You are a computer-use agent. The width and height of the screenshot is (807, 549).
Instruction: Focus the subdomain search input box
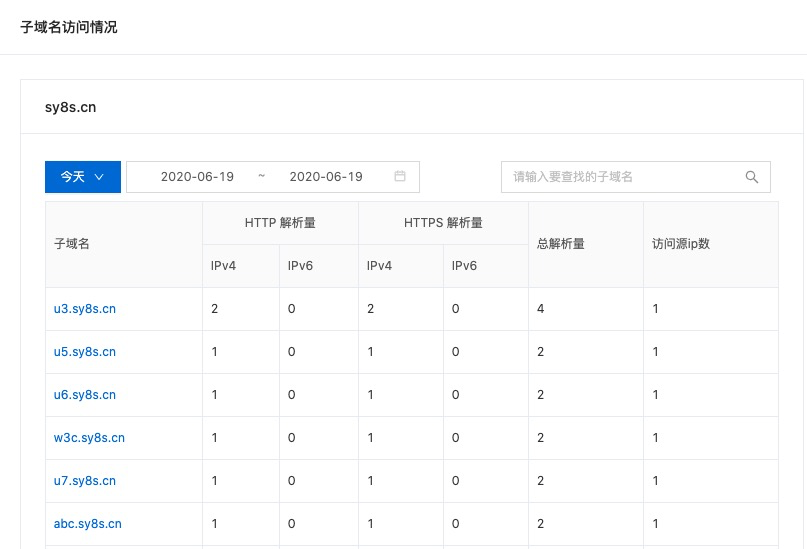tap(636, 177)
